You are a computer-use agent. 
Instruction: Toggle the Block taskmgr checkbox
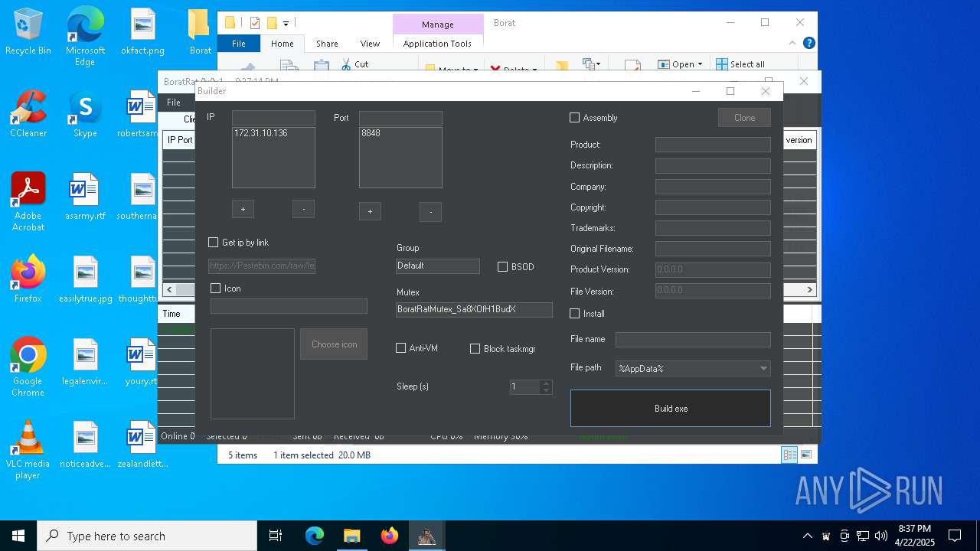[475, 349]
